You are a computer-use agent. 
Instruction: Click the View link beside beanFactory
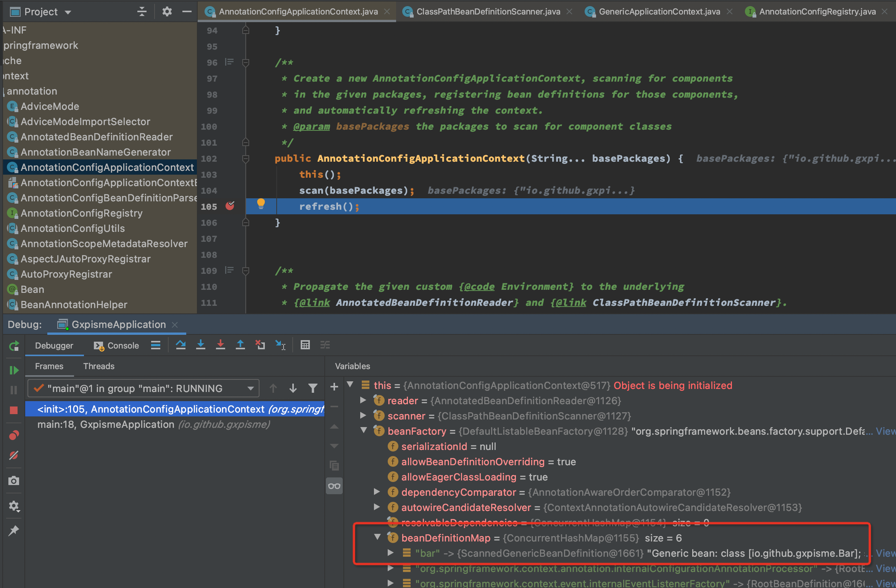pos(885,431)
